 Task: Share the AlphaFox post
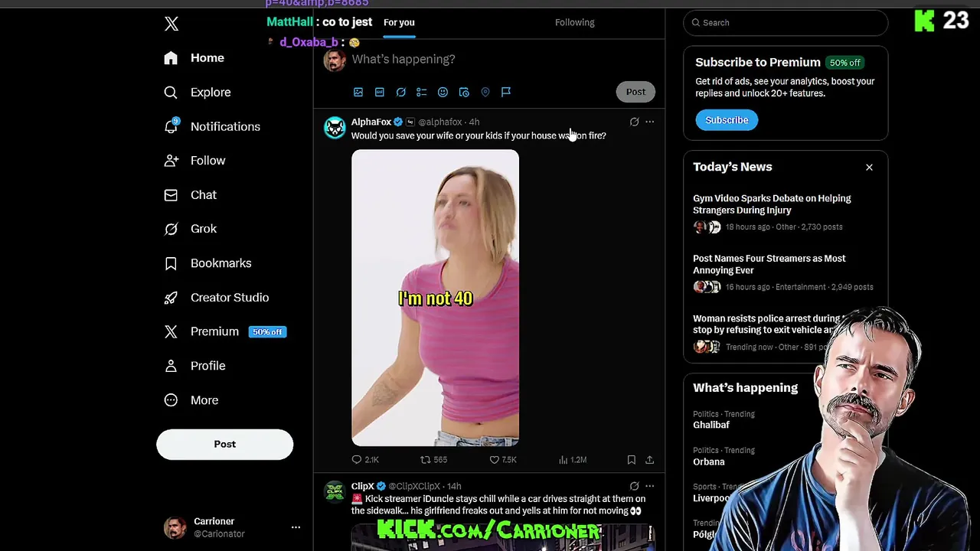[650, 460]
